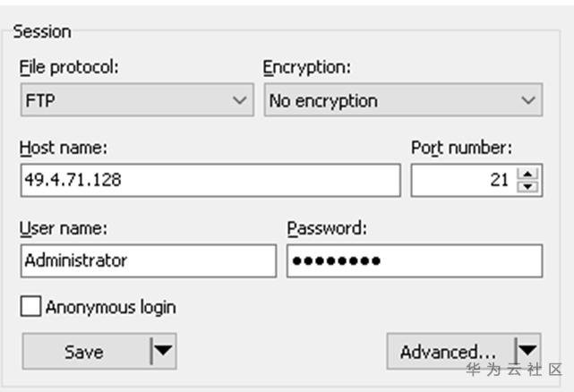
Task: Click the "Encryption:" label
Action: click(306, 67)
